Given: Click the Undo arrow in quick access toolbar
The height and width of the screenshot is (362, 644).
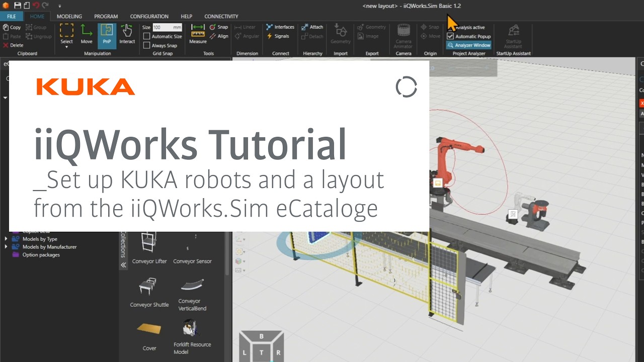Looking at the screenshot, I should (35, 6).
